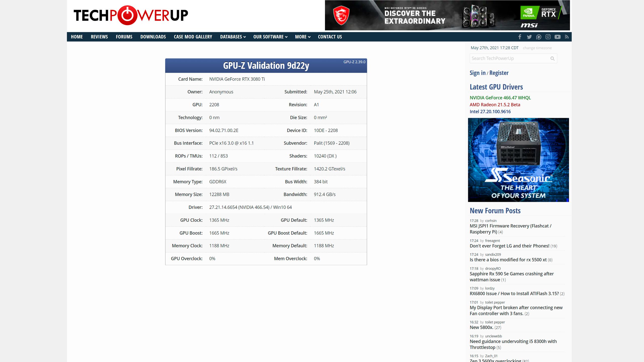Expand the Databases dropdown menu
This screenshot has height=362, width=644.
(x=233, y=37)
